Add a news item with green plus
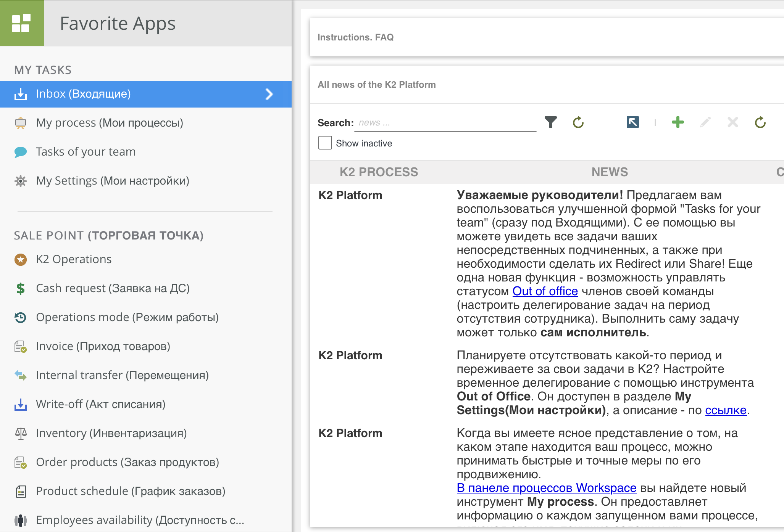The width and height of the screenshot is (784, 532). tap(678, 122)
